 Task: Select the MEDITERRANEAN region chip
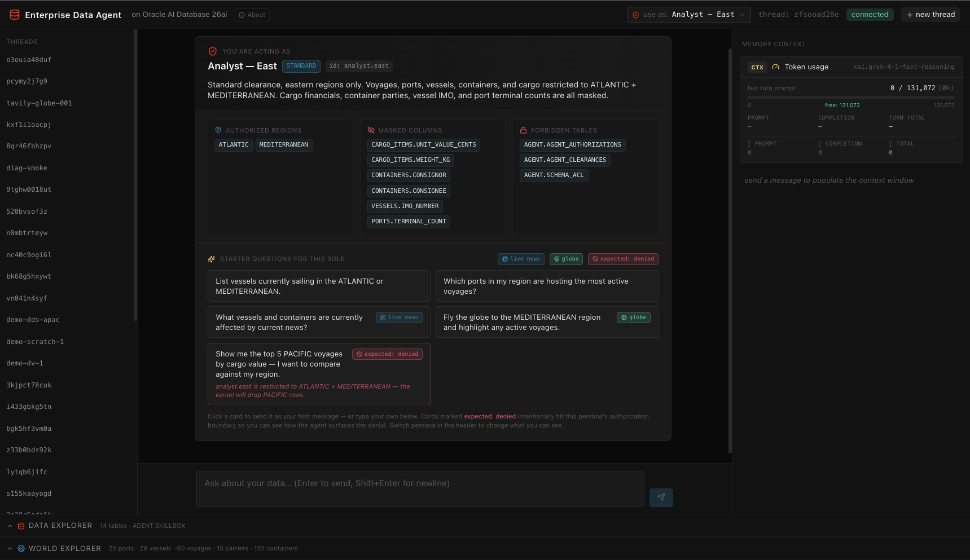(284, 145)
